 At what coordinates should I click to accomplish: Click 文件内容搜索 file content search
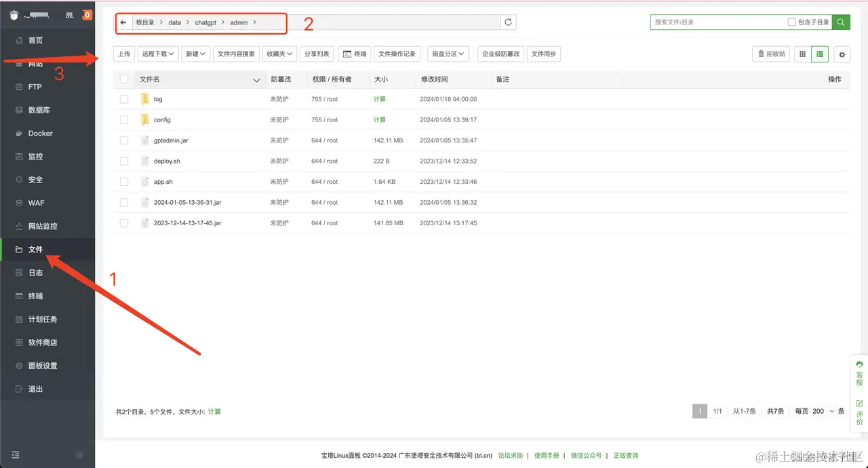(236, 54)
